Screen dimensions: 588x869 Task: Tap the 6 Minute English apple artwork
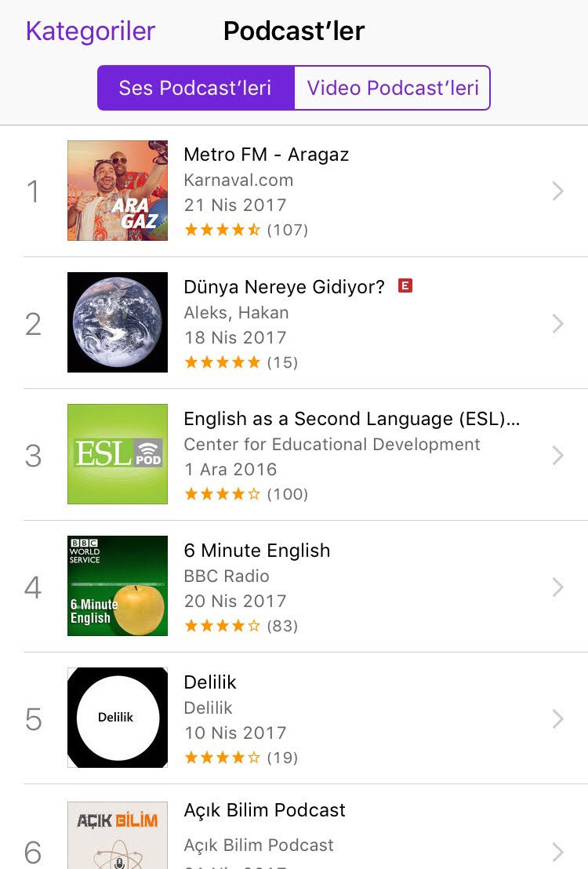coord(118,586)
